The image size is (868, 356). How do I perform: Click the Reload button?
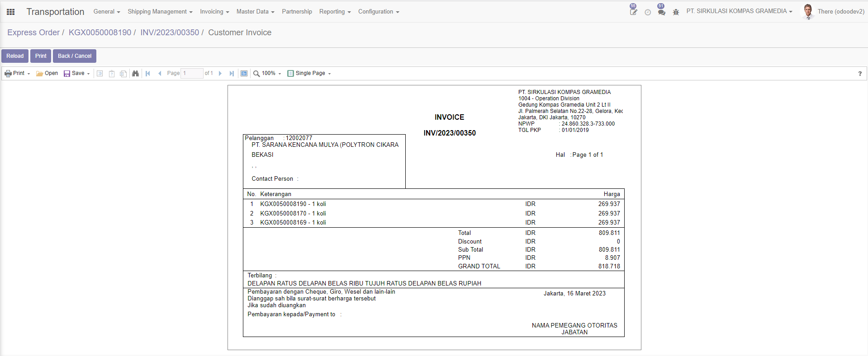pos(15,56)
